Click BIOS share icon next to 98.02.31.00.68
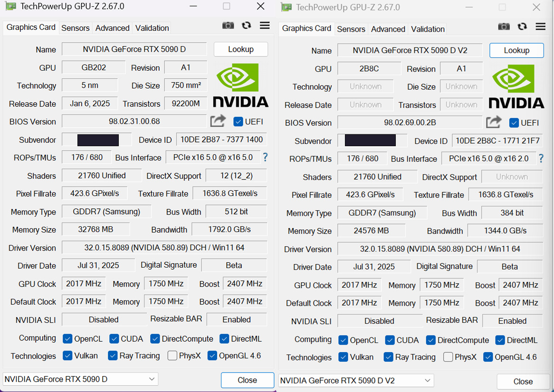 coord(218,121)
